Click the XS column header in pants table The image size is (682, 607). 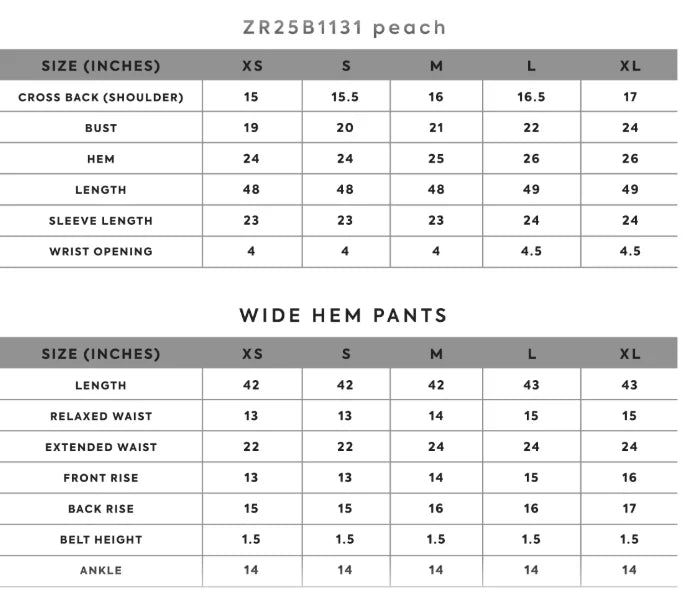(252, 354)
